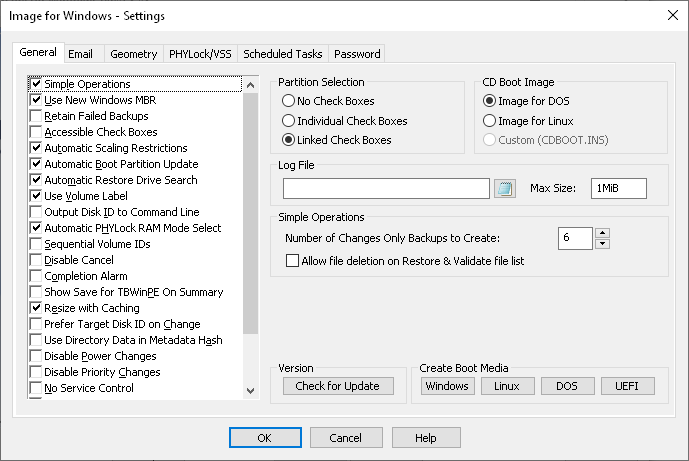Select Individual Check Boxes option
689x461 pixels.
coord(289,120)
